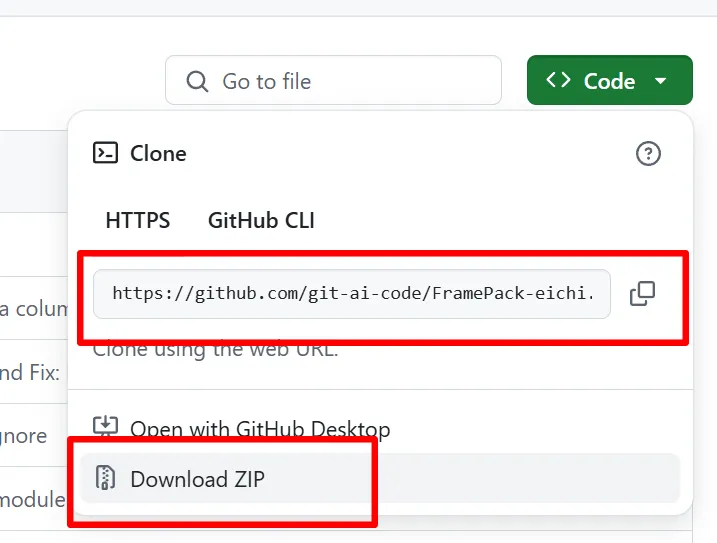Image resolution: width=717 pixels, height=543 pixels.
Task: Click the code brackets icon on Code button
Action: pos(558,80)
